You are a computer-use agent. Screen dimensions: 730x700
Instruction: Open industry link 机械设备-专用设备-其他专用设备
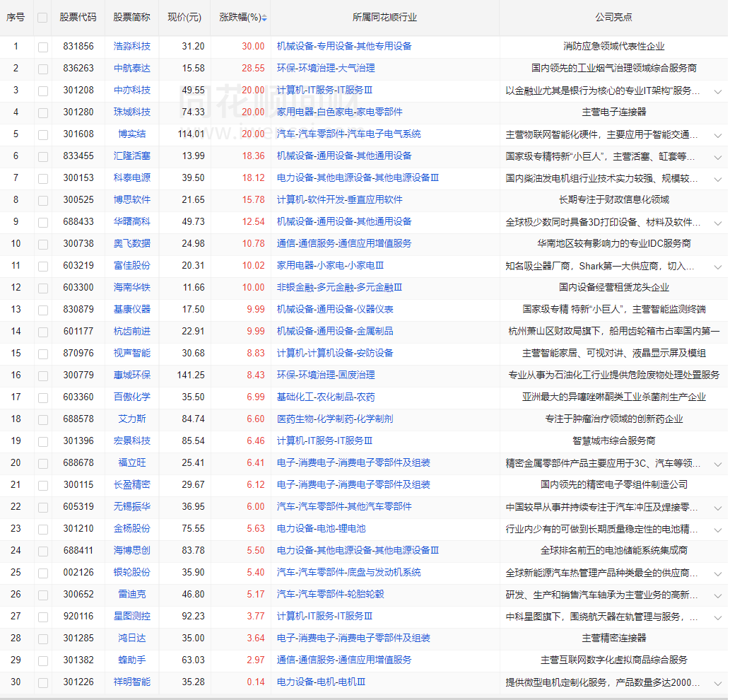click(344, 46)
